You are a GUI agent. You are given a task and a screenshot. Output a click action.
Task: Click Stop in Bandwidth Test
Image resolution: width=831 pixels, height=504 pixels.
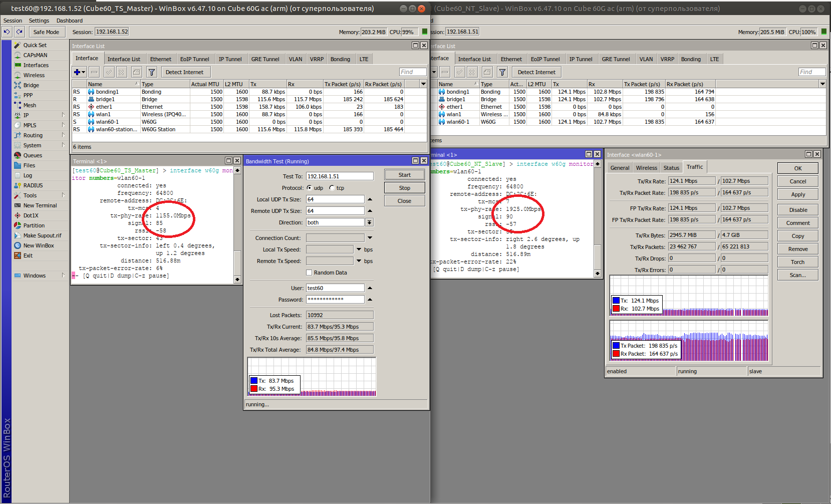[x=405, y=188]
